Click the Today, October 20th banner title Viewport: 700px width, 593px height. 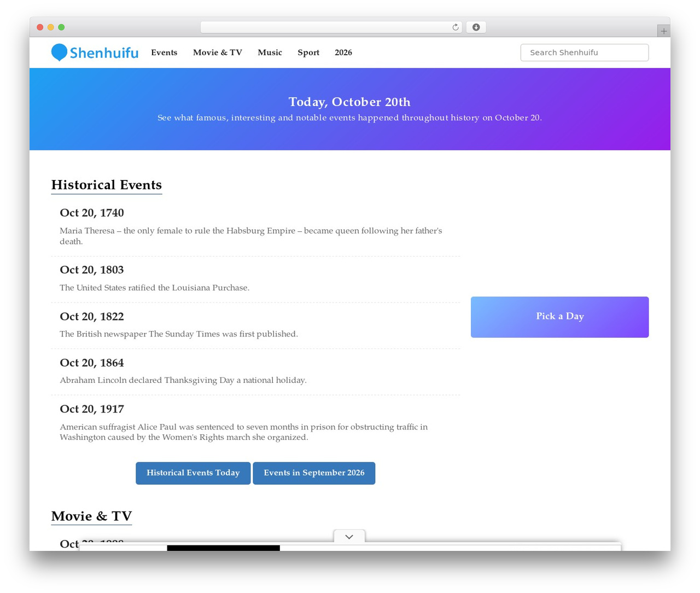349,102
